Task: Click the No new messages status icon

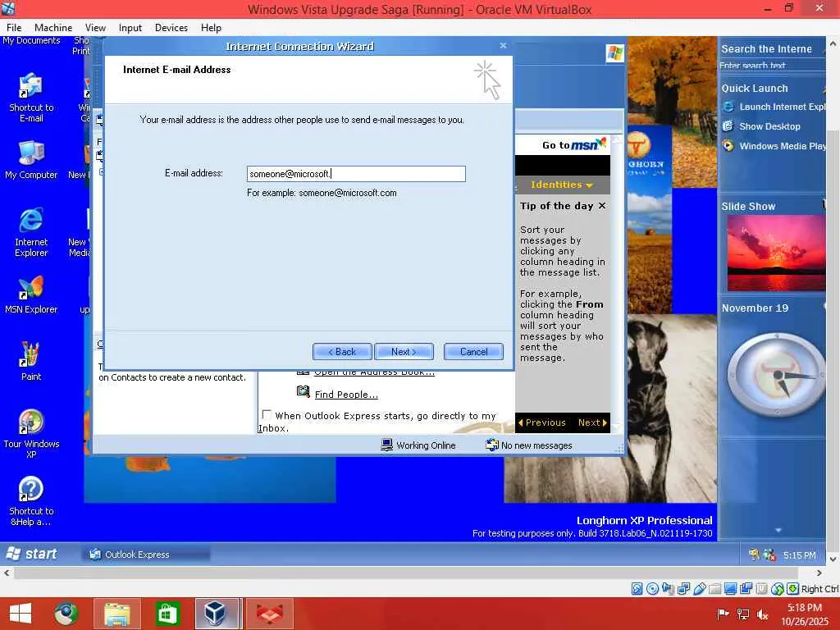Action: click(x=492, y=445)
